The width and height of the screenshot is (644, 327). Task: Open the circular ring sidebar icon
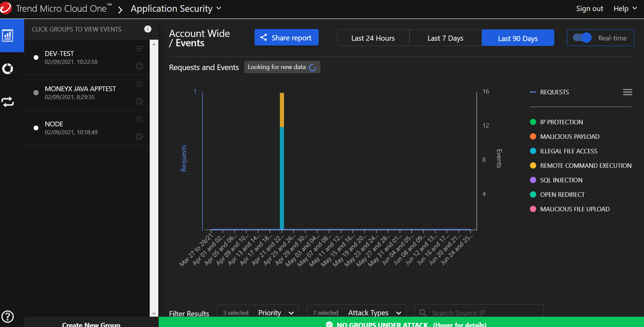[8, 69]
